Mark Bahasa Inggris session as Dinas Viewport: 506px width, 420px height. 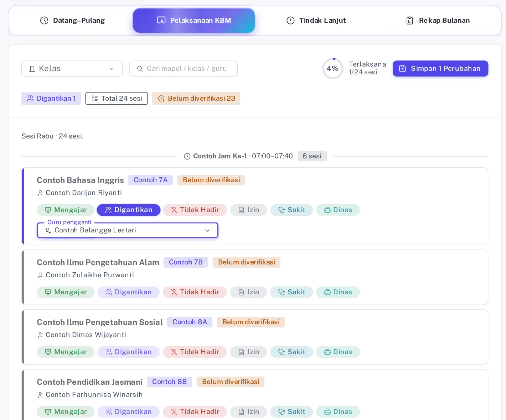click(x=338, y=210)
